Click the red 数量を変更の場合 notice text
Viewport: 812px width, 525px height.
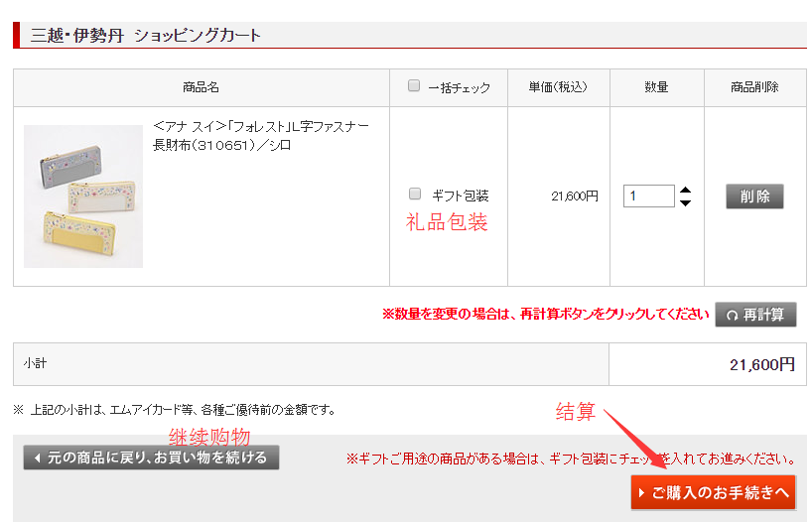pos(545,315)
